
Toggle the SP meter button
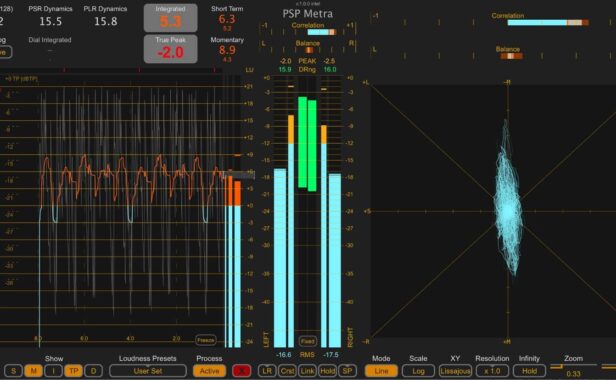347,371
